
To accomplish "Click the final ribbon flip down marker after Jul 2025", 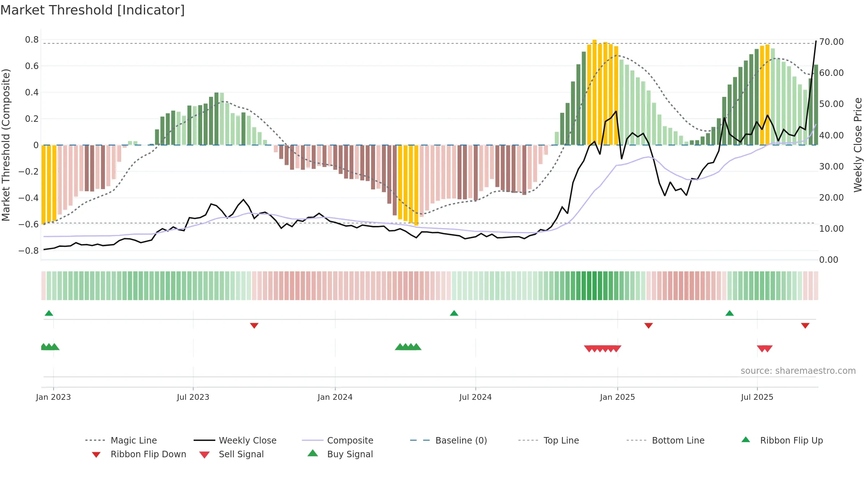I will pos(805,326).
